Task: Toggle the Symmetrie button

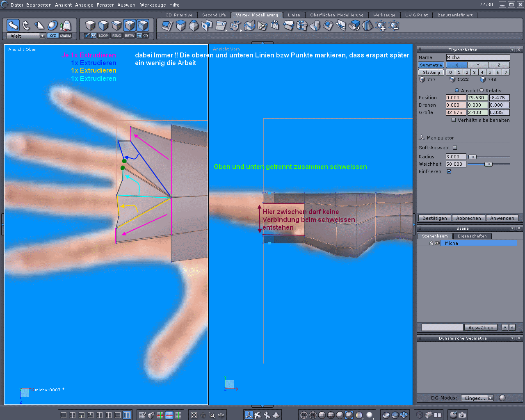Action: pos(431,65)
